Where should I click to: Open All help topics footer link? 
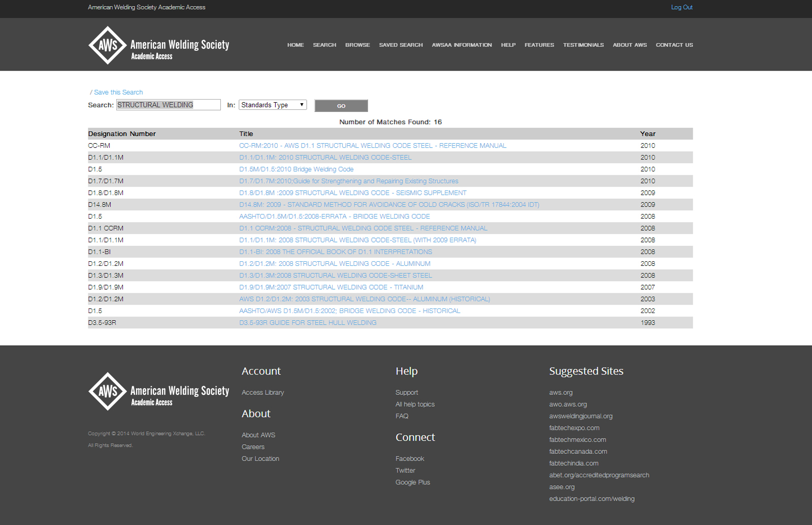415,404
